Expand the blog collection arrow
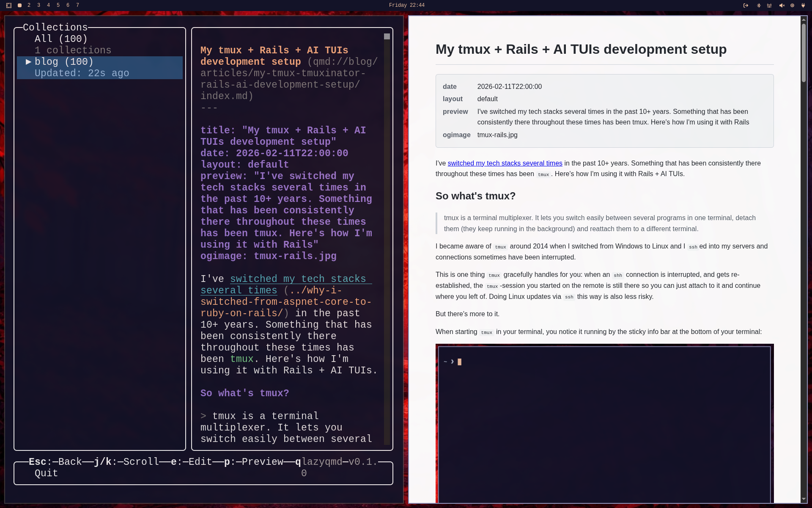 [x=28, y=62]
